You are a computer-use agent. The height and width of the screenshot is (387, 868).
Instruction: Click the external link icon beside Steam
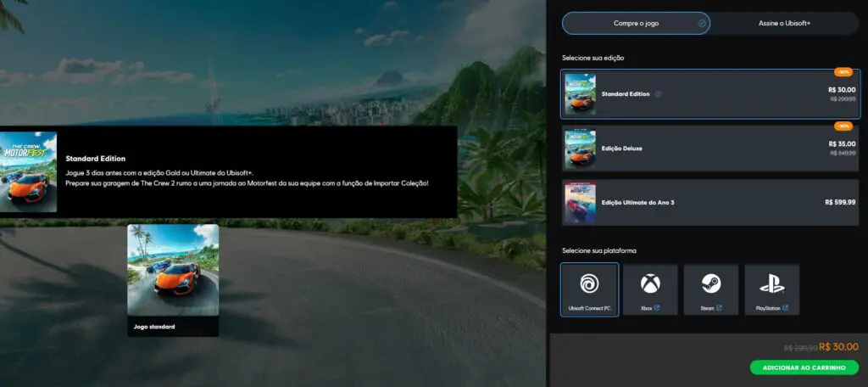[x=720, y=308]
